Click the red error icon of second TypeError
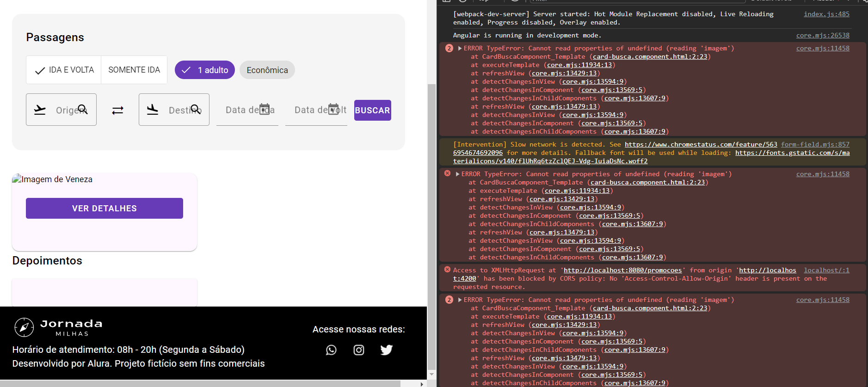868x387 pixels. point(447,173)
